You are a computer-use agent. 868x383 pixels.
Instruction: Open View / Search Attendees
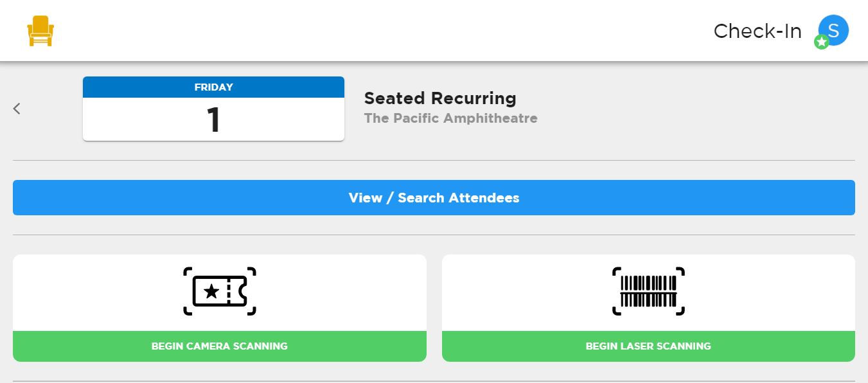(x=434, y=197)
